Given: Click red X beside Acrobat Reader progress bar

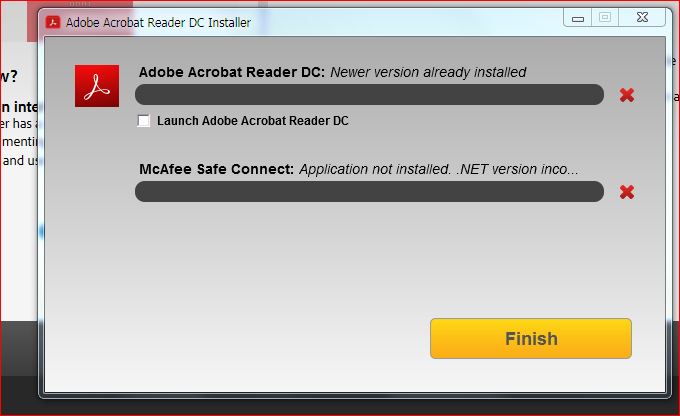Looking at the screenshot, I should tap(627, 95).
